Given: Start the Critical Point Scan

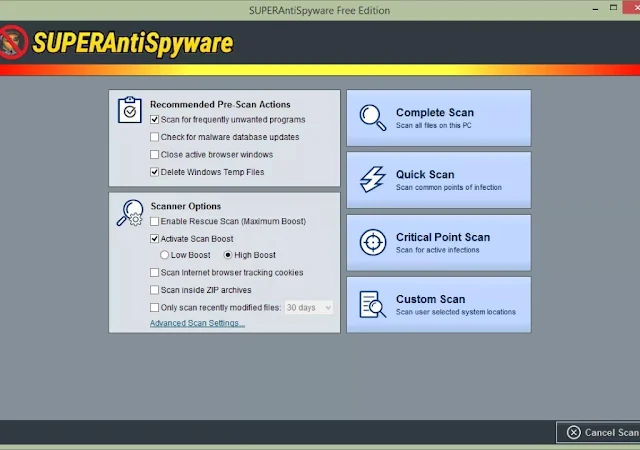Looking at the screenshot, I should coord(439,243).
